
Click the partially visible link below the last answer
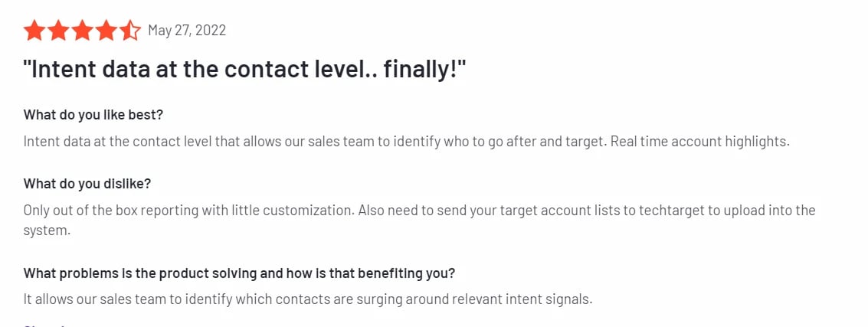(x=44, y=325)
